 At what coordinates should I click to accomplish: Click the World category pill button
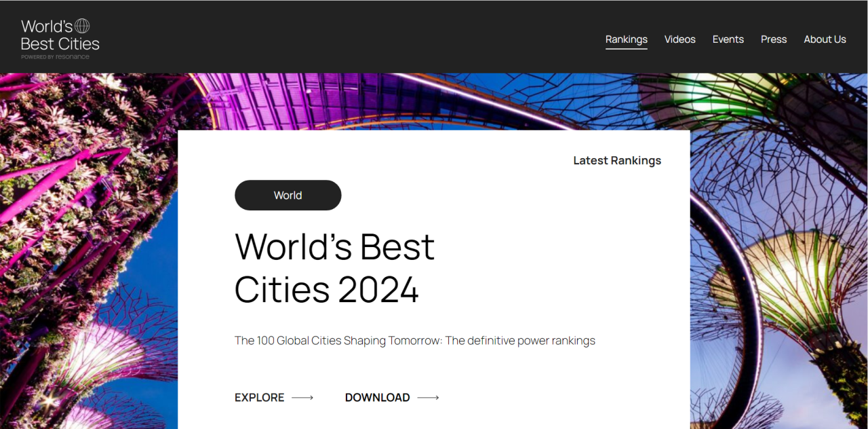288,195
